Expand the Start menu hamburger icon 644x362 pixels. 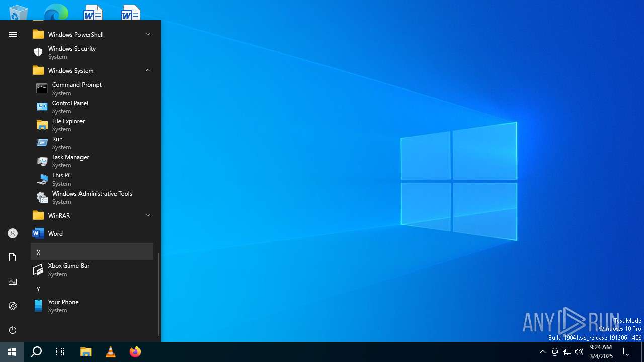click(13, 34)
